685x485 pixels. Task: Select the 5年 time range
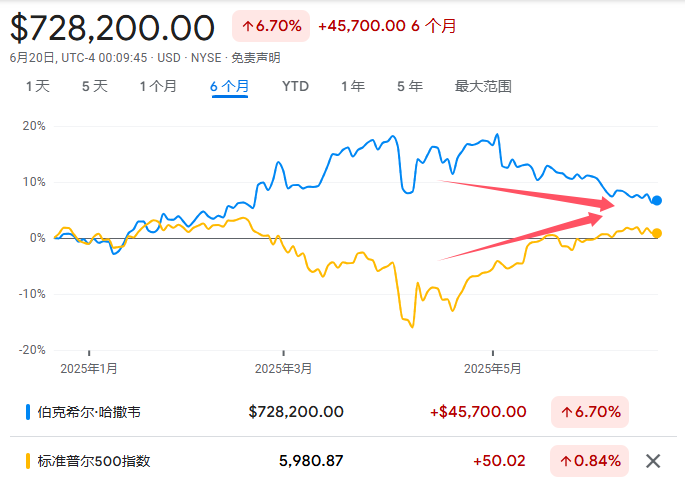409,86
